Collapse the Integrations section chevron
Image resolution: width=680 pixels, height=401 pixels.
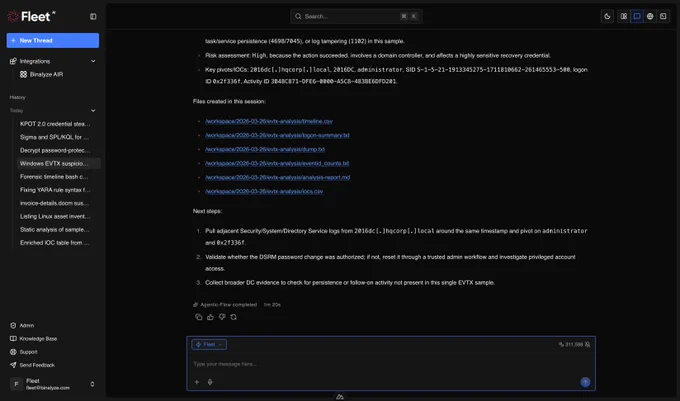[x=93, y=61]
